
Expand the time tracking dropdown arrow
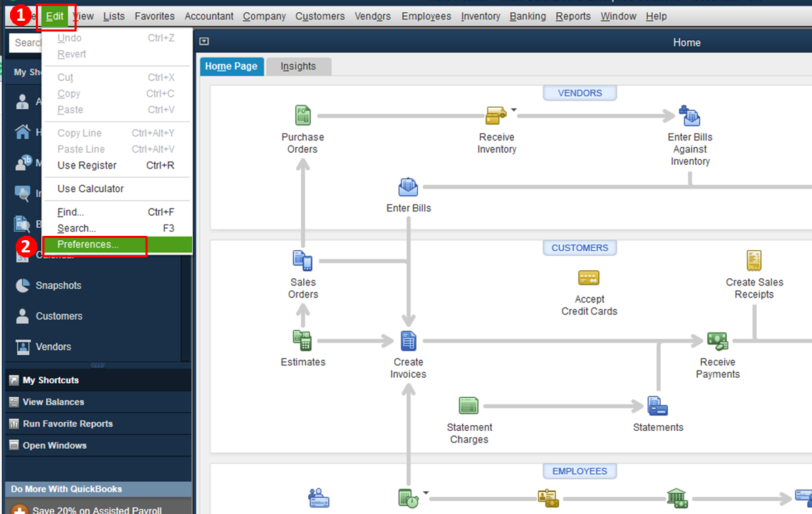click(x=426, y=492)
